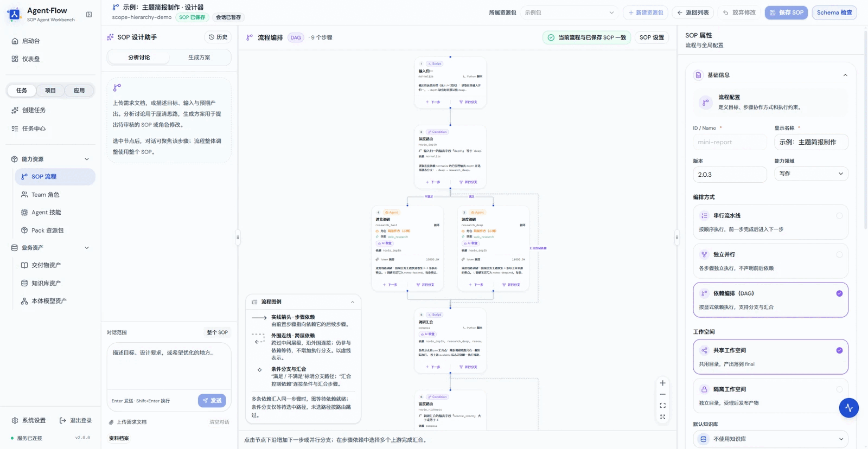Select the 分析讨论 tab
The image size is (868, 449).
click(x=139, y=57)
